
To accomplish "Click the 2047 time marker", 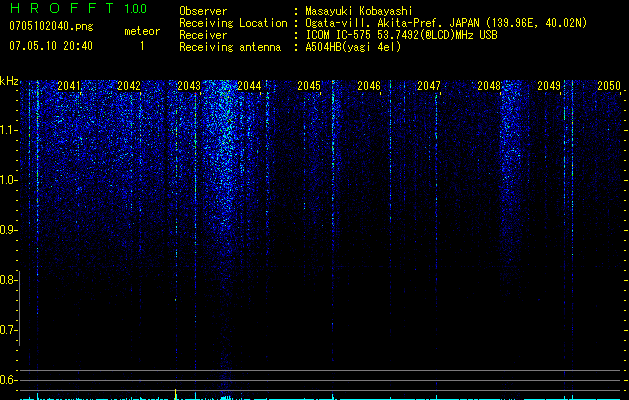I will tap(429, 86).
